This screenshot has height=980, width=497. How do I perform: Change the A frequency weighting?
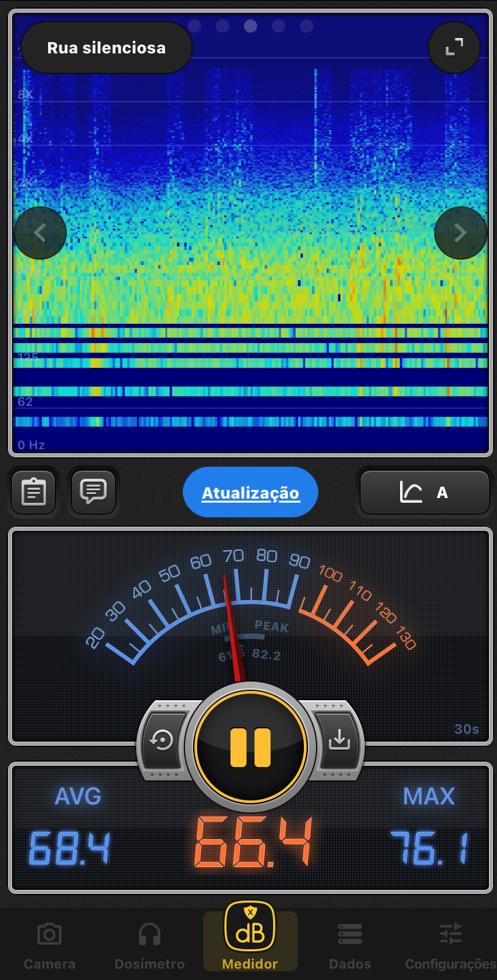(425, 493)
